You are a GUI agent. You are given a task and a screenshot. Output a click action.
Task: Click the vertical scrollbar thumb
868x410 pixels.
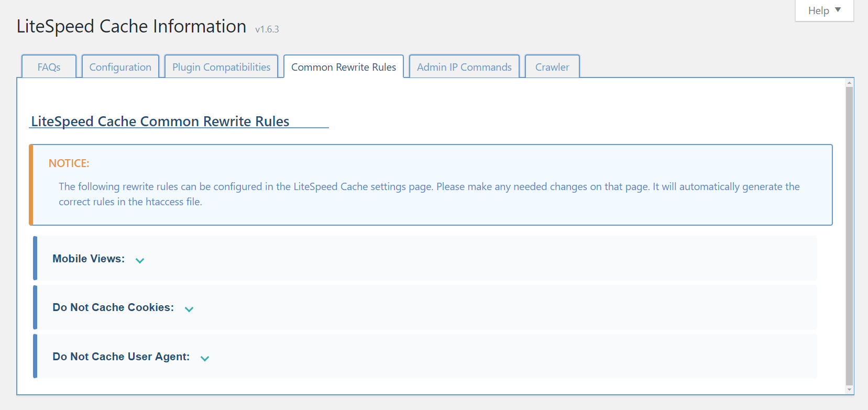[x=849, y=236]
